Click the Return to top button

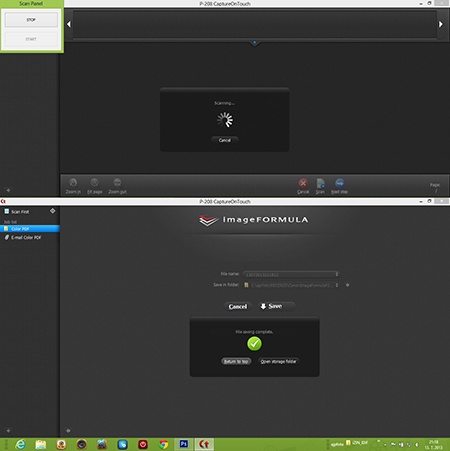click(236, 361)
